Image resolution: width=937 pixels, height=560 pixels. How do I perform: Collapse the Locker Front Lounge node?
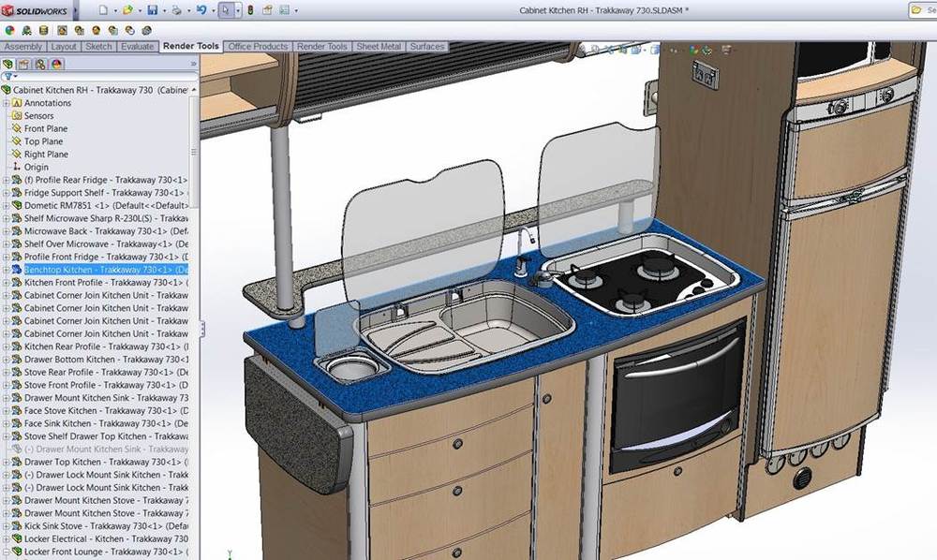(x=6, y=552)
